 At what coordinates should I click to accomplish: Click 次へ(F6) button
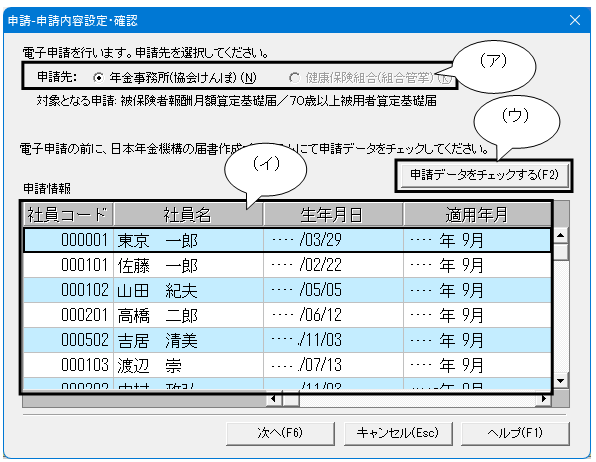point(280,433)
